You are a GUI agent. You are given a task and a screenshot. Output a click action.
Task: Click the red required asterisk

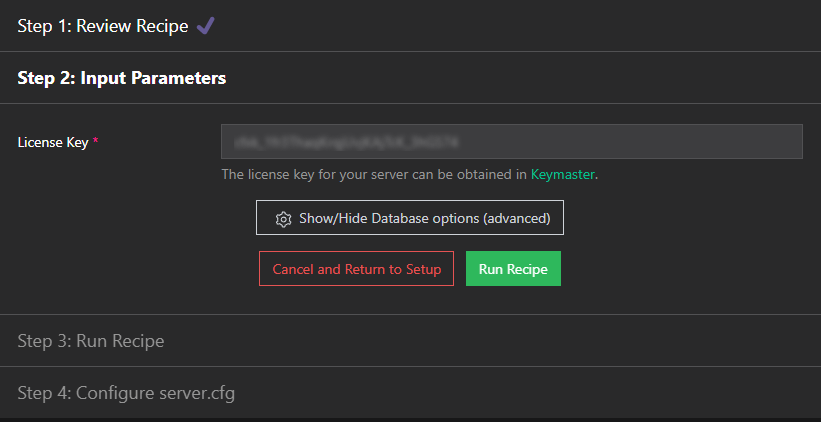pyautogui.click(x=96, y=142)
